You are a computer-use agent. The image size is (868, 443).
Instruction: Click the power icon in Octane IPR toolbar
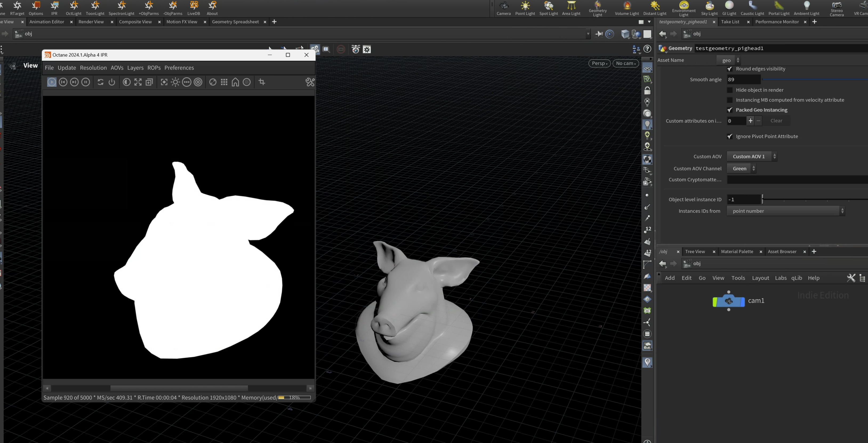pyautogui.click(x=112, y=82)
